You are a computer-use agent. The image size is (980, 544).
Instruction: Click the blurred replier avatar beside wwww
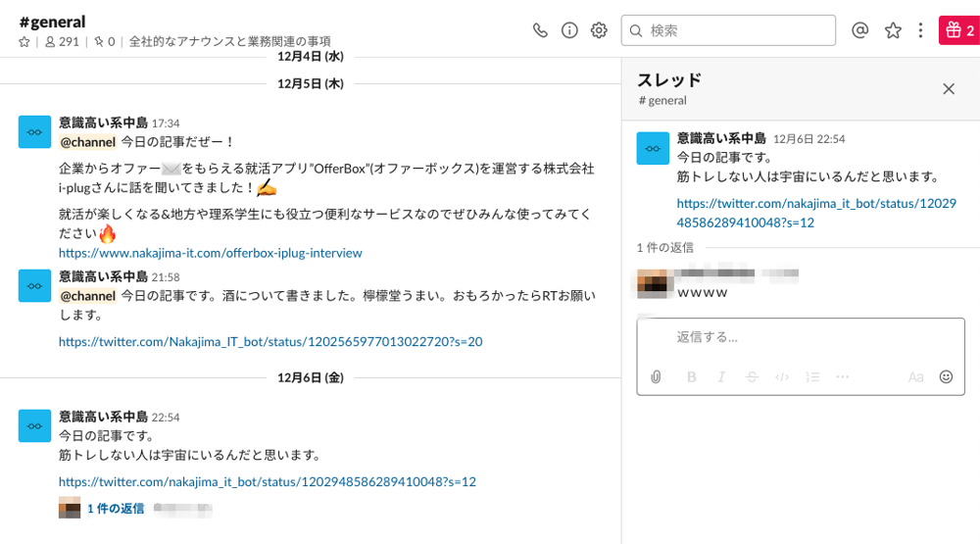[653, 282]
